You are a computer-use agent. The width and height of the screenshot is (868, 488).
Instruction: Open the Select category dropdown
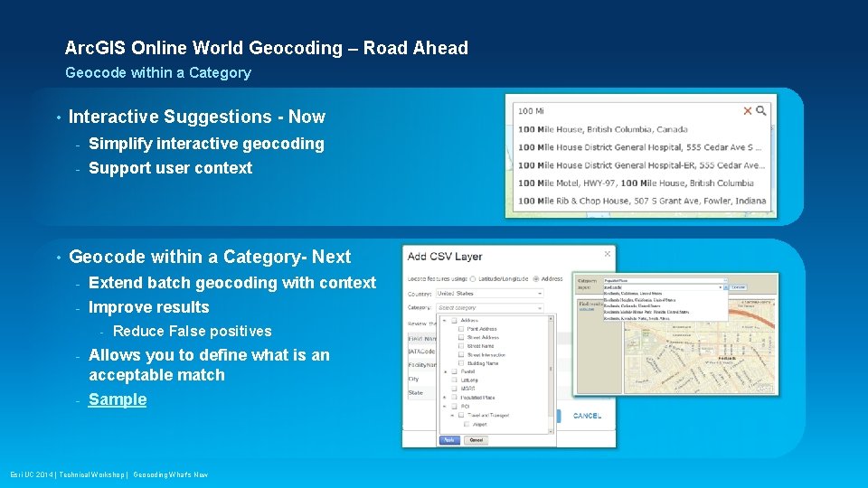point(489,307)
